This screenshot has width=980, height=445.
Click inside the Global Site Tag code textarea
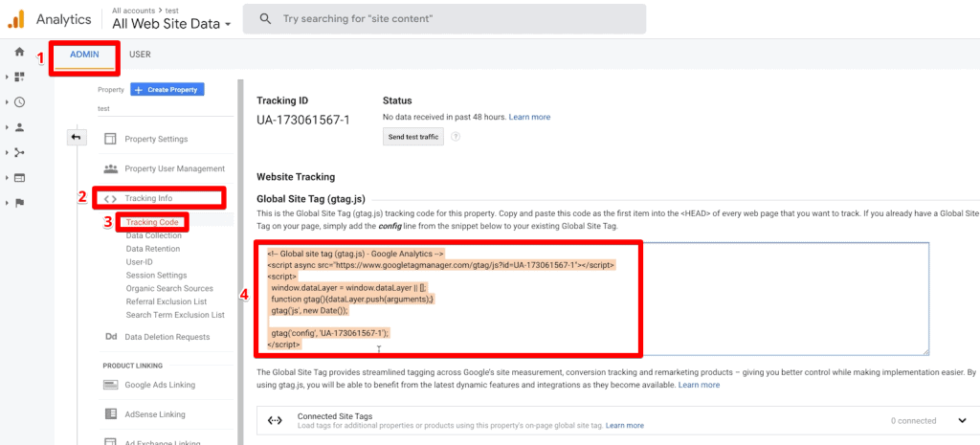click(593, 299)
